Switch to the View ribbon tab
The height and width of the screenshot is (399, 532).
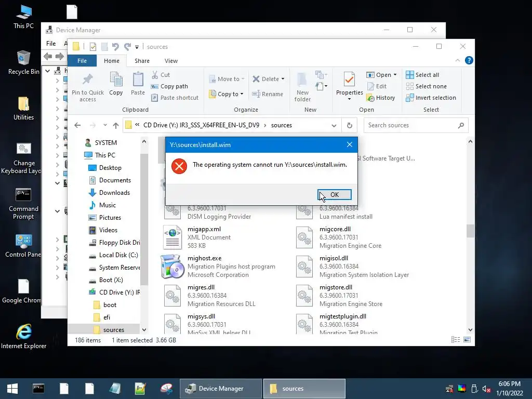[x=171, y=61]
